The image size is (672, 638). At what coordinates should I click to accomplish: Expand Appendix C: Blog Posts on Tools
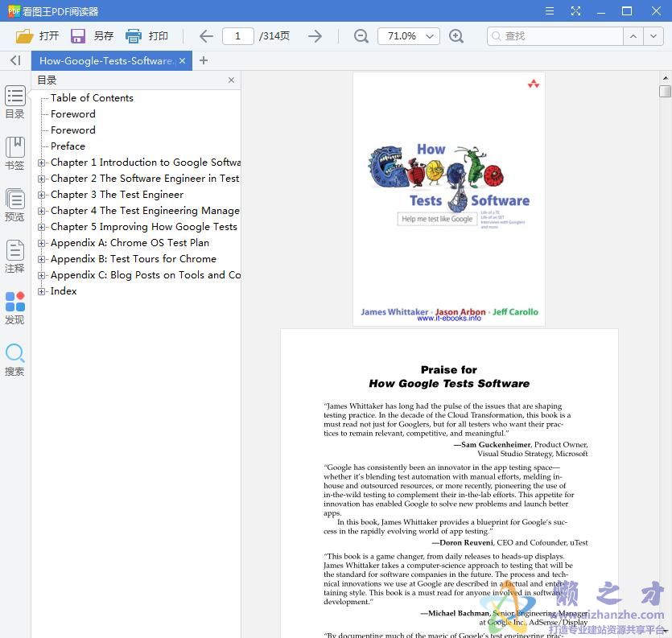(x=41, y=275)
